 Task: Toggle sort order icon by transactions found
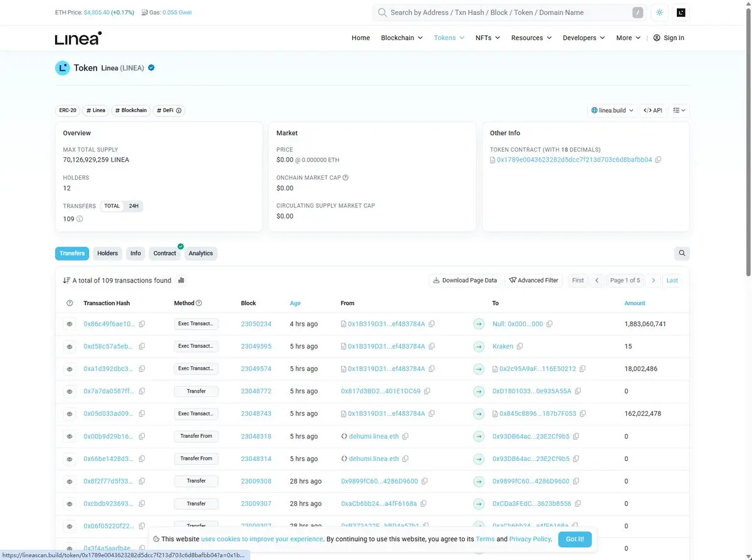(66, 281)
